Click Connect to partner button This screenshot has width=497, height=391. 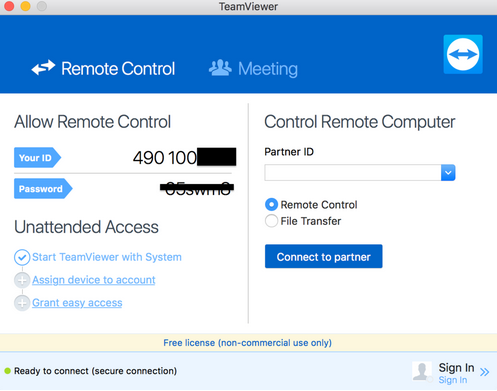pyautogui.click(x=324, y=256)
